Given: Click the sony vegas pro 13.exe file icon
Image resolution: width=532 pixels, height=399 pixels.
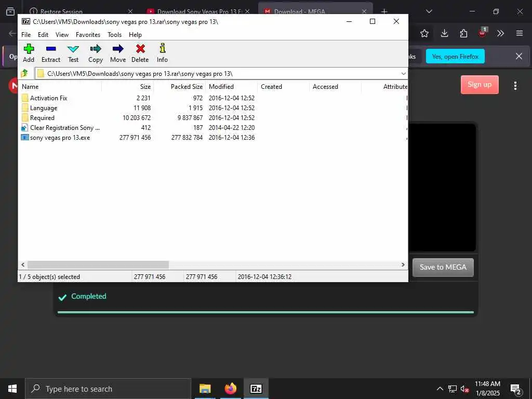Looking at the screenshot, I should pyautogui.click(x=25, y=137).
